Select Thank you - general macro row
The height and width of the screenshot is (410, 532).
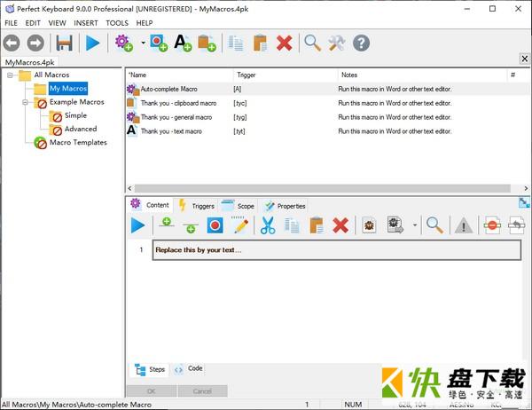327,117
